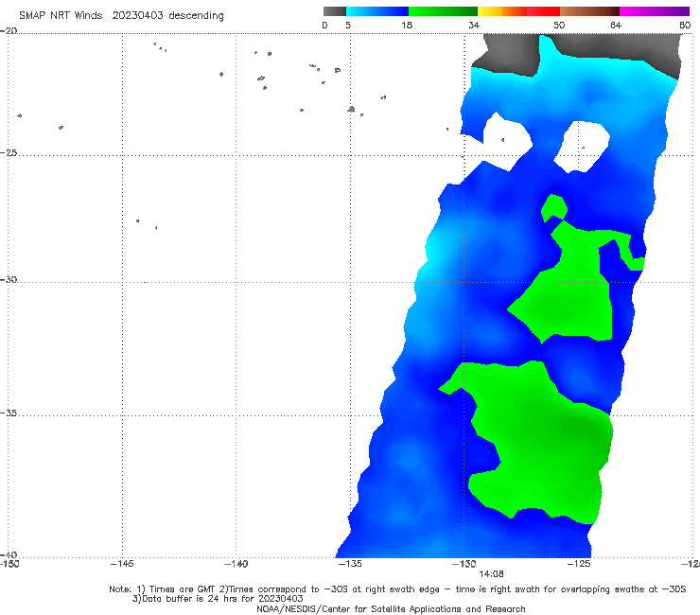Click the longitude label '-145'
This screenshot has width=700, height=615.
point(122,564)
